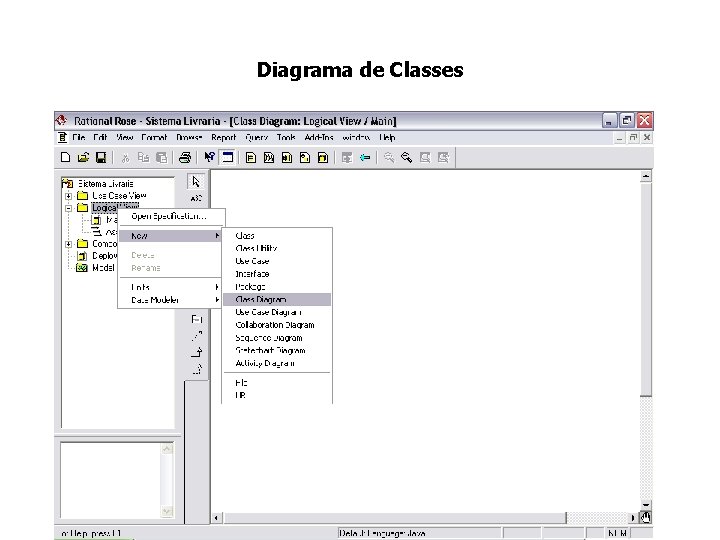Click the New file toolbar icon
The width and height of the screenshot is (720, 540).
[65, 158]
